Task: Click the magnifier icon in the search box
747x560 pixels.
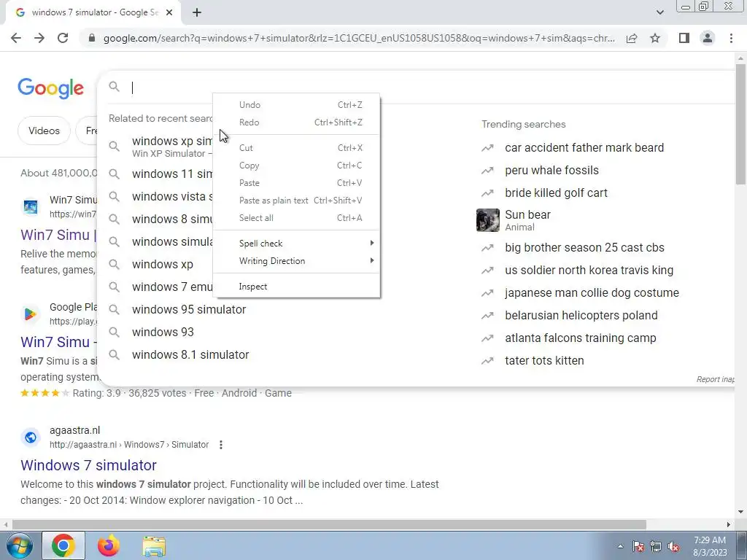Action: pos(114,87)
